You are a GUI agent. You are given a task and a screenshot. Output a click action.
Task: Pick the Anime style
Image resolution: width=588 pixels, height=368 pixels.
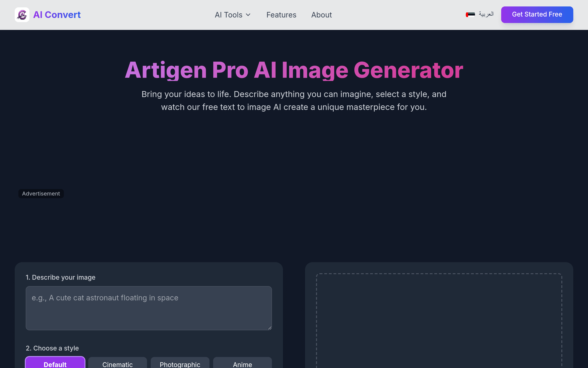coord(243,363)
